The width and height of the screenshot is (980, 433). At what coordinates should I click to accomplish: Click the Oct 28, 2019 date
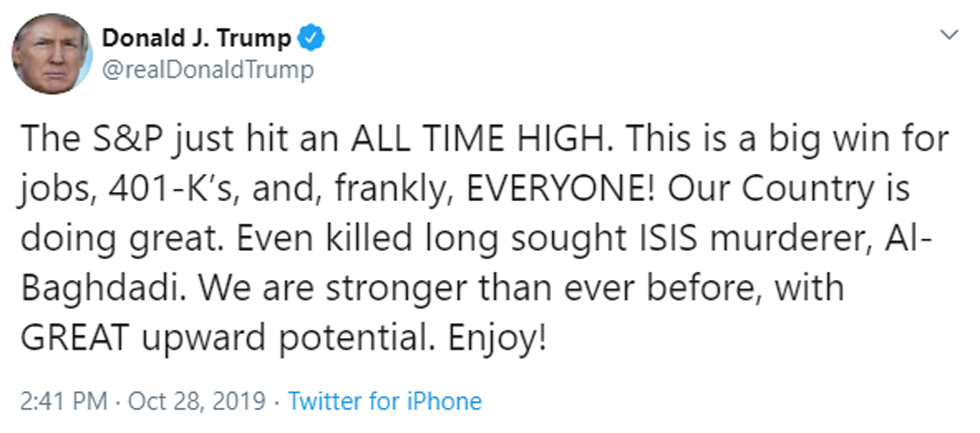tap(197, 401)
